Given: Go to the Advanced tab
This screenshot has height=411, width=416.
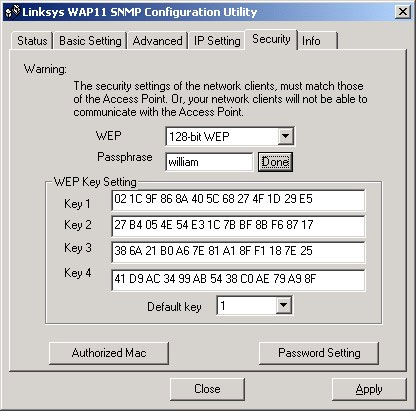Looking at the screenshot, I should tap(157, 41).
